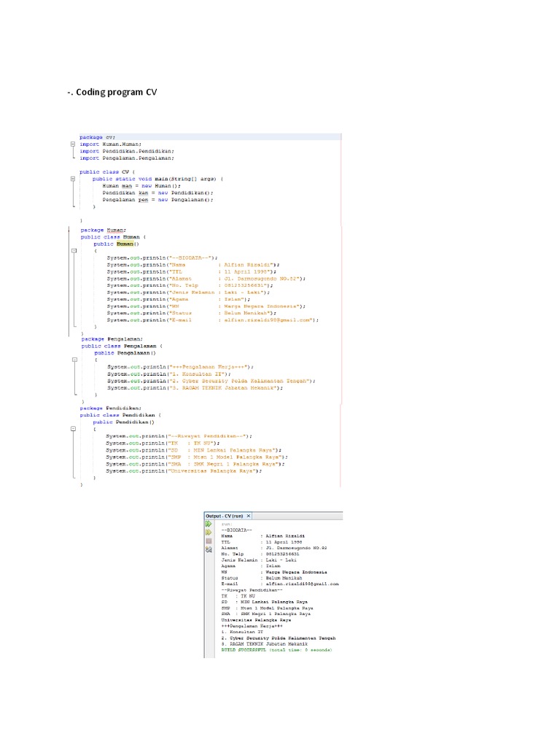
Task: Click the println WN Warga Negara code line
Action: 206,306
